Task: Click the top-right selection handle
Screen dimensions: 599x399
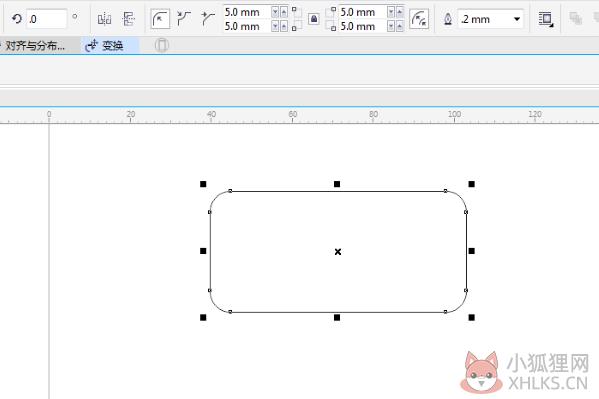Action: click(x=472, y=184)
